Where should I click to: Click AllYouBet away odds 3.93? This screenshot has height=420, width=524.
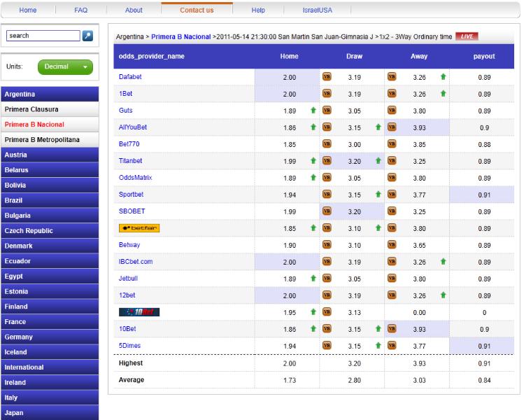coord(419,127)
